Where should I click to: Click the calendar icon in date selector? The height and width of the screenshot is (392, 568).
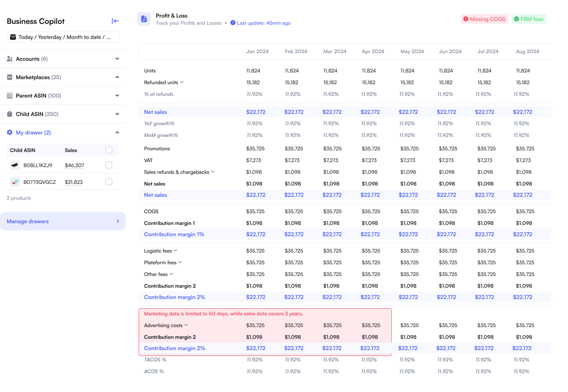13,37
